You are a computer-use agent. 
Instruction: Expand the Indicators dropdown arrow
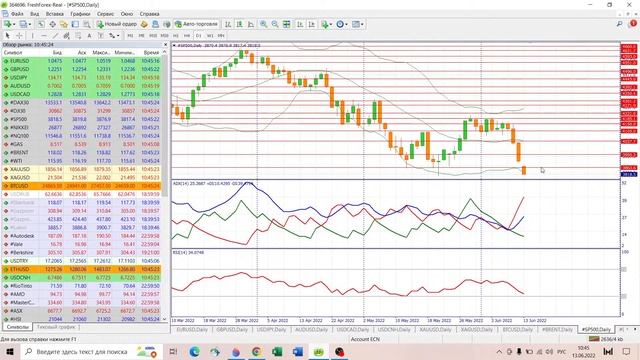[331, 24]
